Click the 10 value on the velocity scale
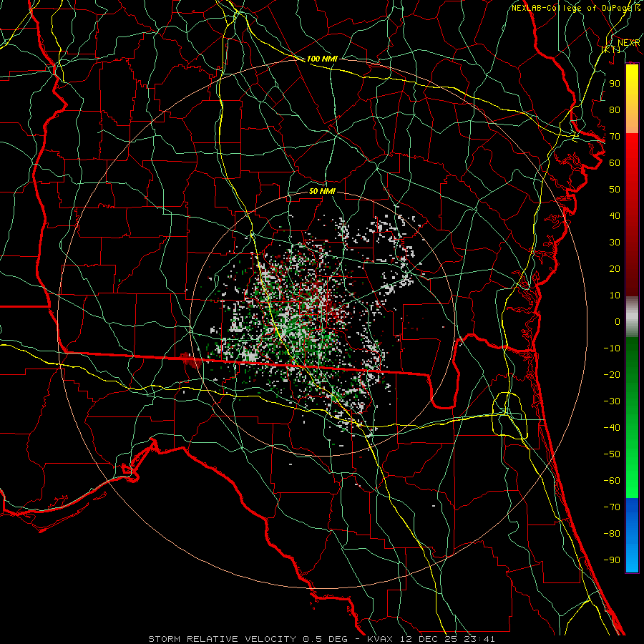This screenshot has height=644, width=644. [615, 296]
